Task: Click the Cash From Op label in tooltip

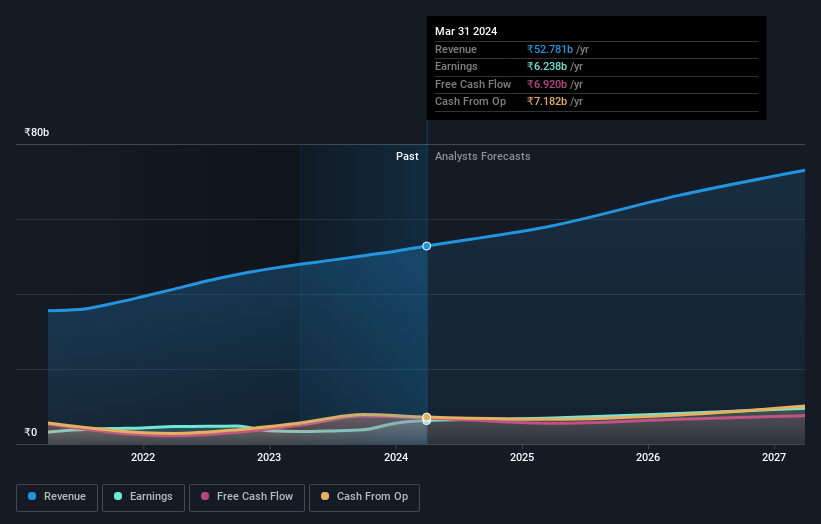Action: point(470,102)
